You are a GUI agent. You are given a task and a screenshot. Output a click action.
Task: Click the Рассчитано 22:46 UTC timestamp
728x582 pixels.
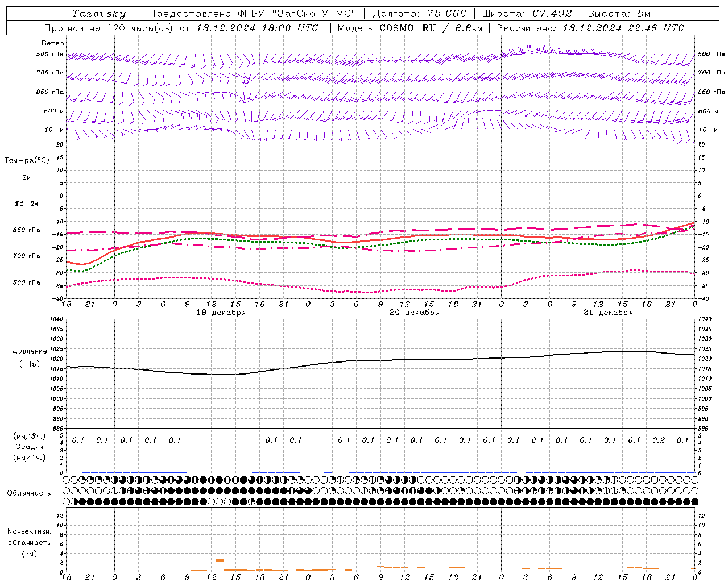591,28
